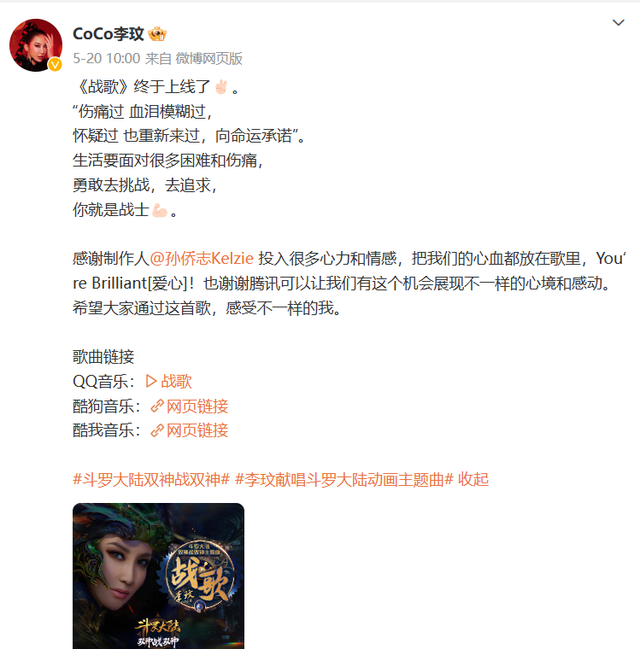Click the play triangle icon before 战歌
Image resolution: width=640 pixels, height=649 pixels.
(151, 381)
